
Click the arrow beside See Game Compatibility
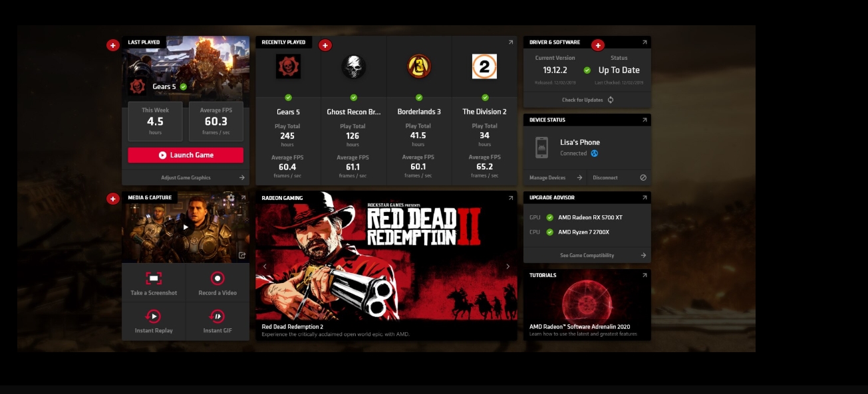(643, 255)
